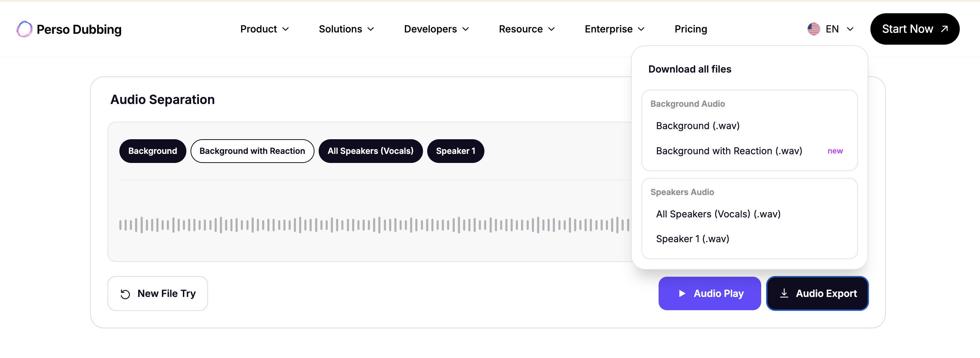Screen dimensions: 980x358
Task: Open the Enterprise navigation menu
Action: tap(615, 29)
